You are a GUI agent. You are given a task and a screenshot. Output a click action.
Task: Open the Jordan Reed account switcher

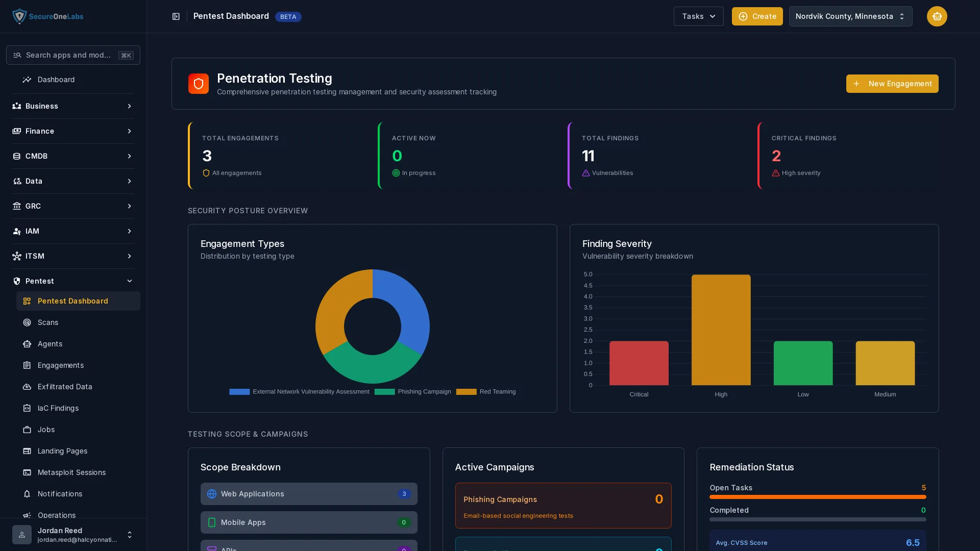[129, 535]
